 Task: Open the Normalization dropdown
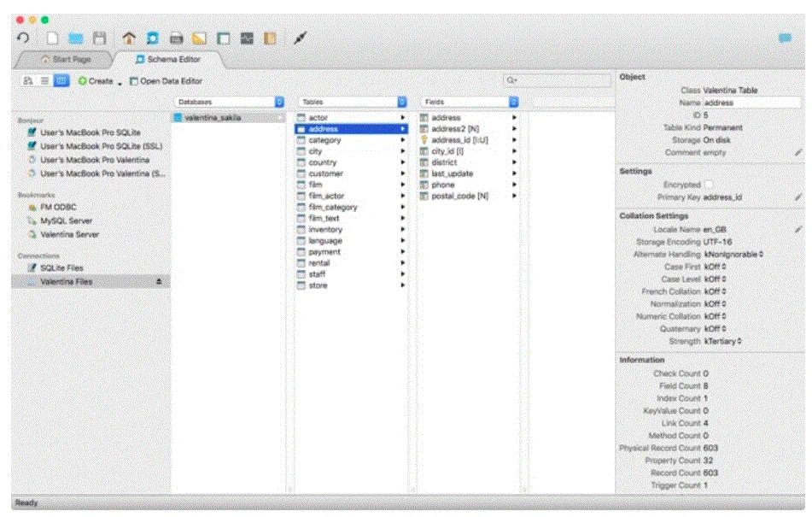[716, 304]
